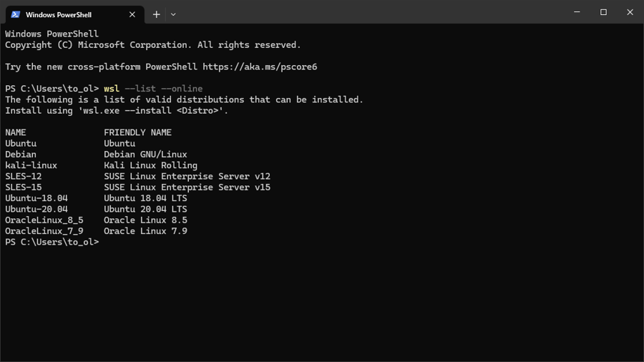The width and height of the screenshot is (644, 362).
Task: Click the 'Oracle Linux 7.9' friendly name
Action: point(145,231)
